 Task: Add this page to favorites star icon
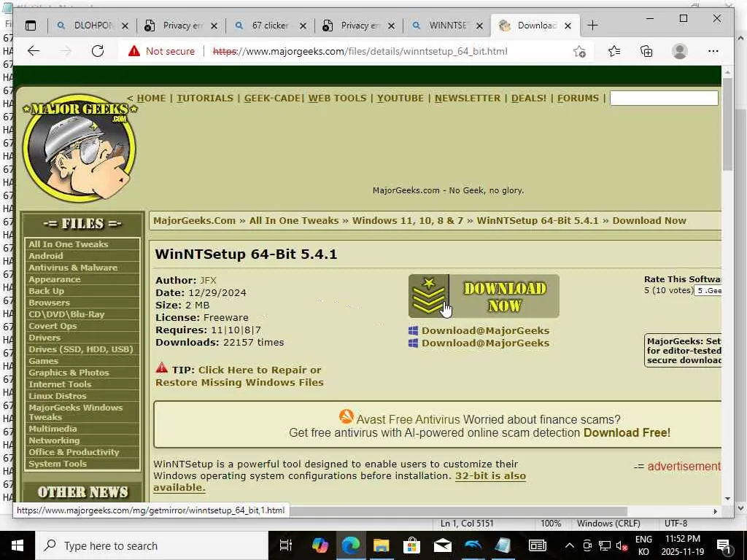coord(579,52)
